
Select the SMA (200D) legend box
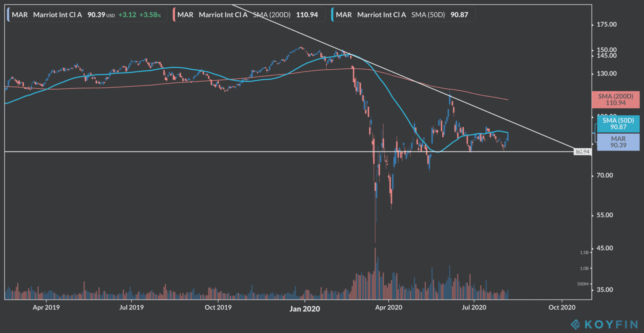tap(249, 15)
